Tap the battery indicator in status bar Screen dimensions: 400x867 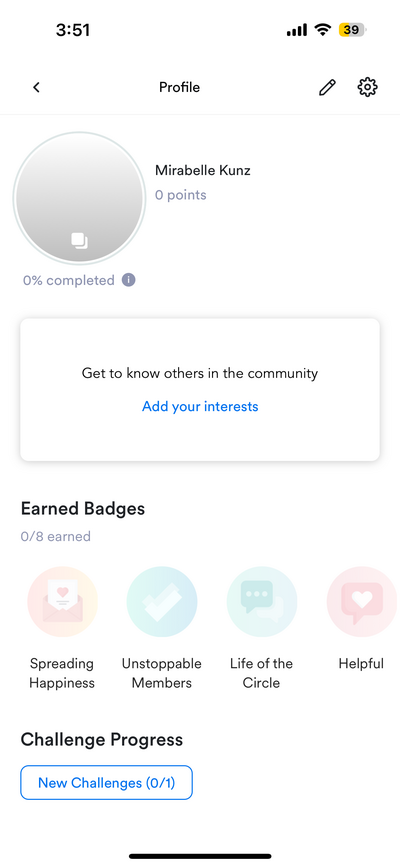coord(352,30)
